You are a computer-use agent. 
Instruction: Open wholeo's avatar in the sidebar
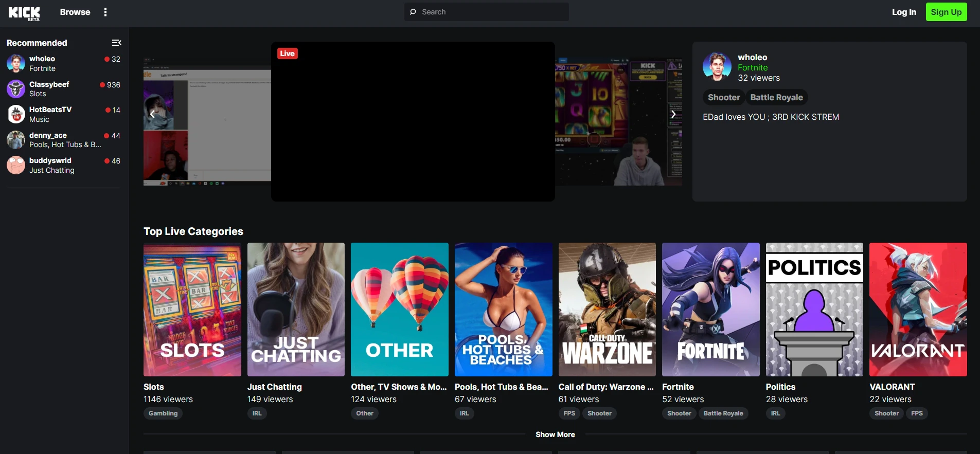(16, 64)
